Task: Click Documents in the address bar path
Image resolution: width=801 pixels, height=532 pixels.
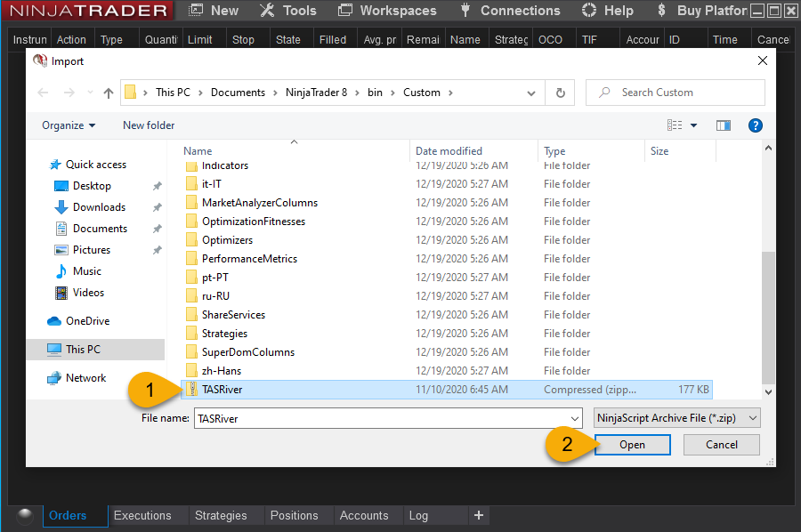Action: click(x=238, y=93)
